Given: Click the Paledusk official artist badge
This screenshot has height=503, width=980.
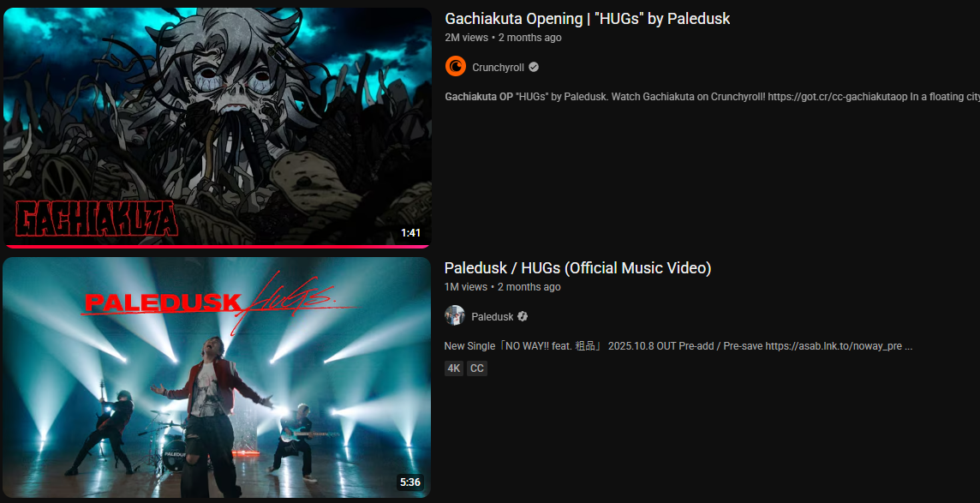Looking at the screenshot, I should (x=523, y=316).
